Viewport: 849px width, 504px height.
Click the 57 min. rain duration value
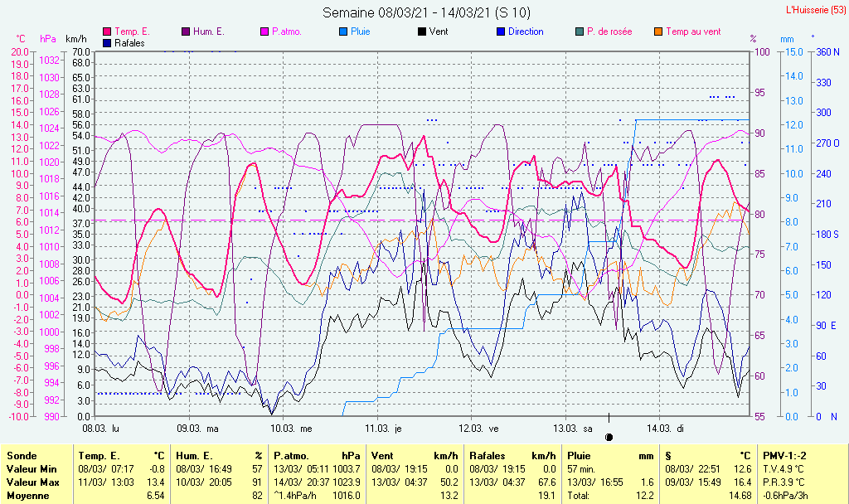tap(581, 469)
